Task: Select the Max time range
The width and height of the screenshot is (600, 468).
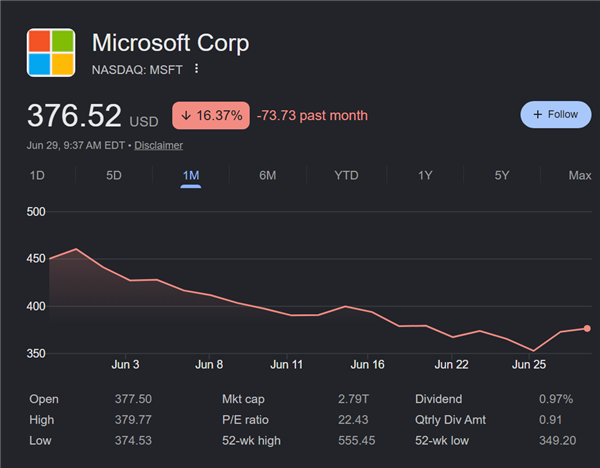Action: [580, 175]
